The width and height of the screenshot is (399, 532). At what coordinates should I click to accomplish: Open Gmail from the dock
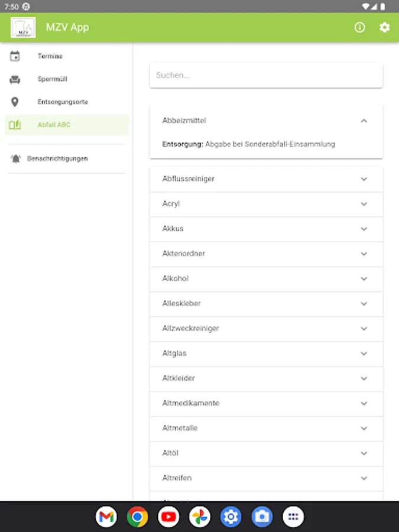click(106, 517)
